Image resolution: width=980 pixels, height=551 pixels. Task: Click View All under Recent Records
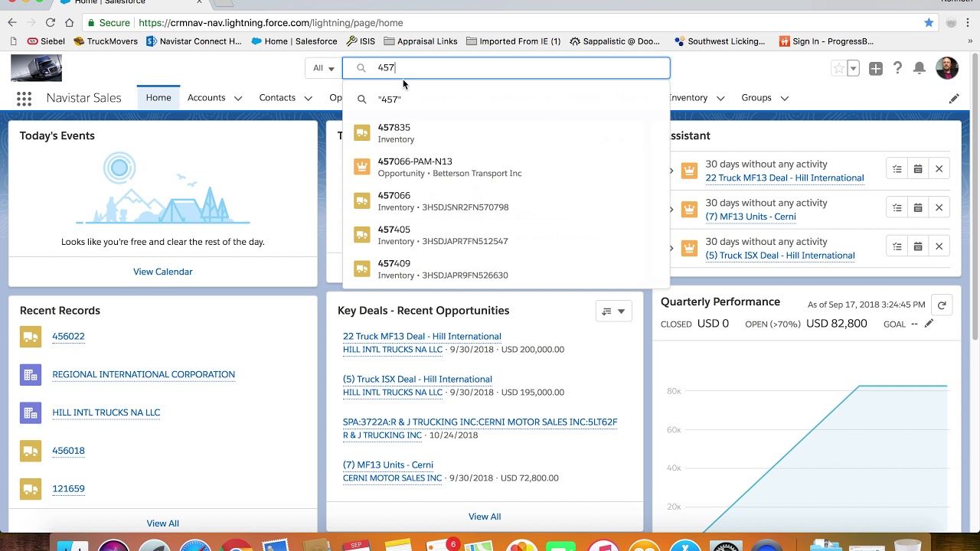162,523
